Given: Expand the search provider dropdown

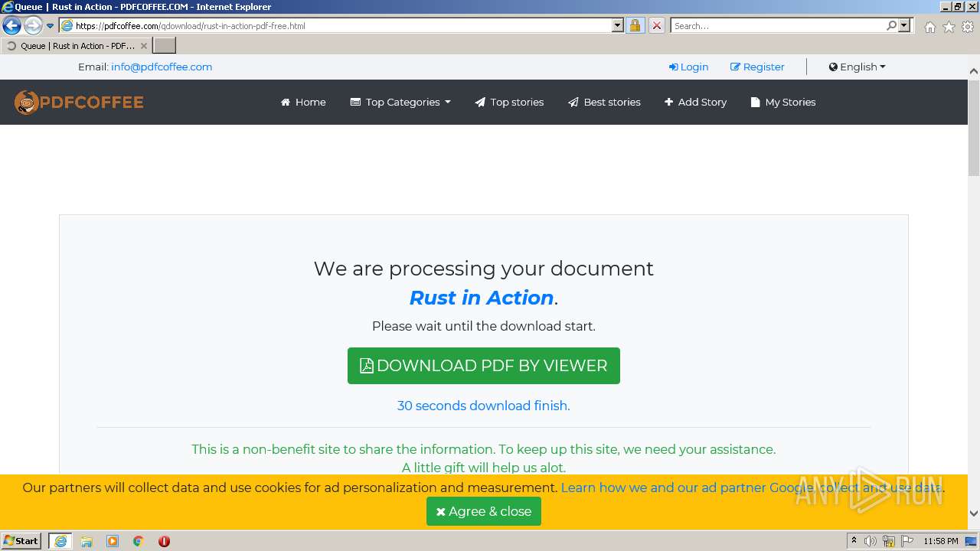Looking at the screenshot, I should click(905, 26).
